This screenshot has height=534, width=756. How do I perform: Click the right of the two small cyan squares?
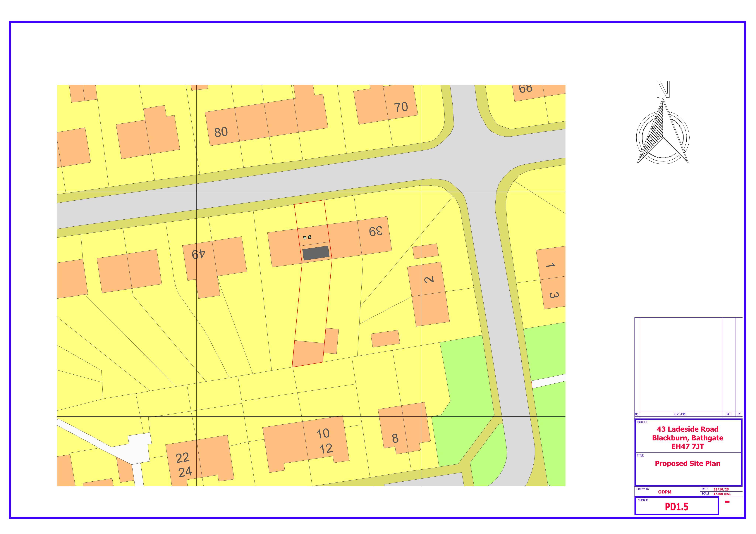pyautogui.click(x=310, y=237)
